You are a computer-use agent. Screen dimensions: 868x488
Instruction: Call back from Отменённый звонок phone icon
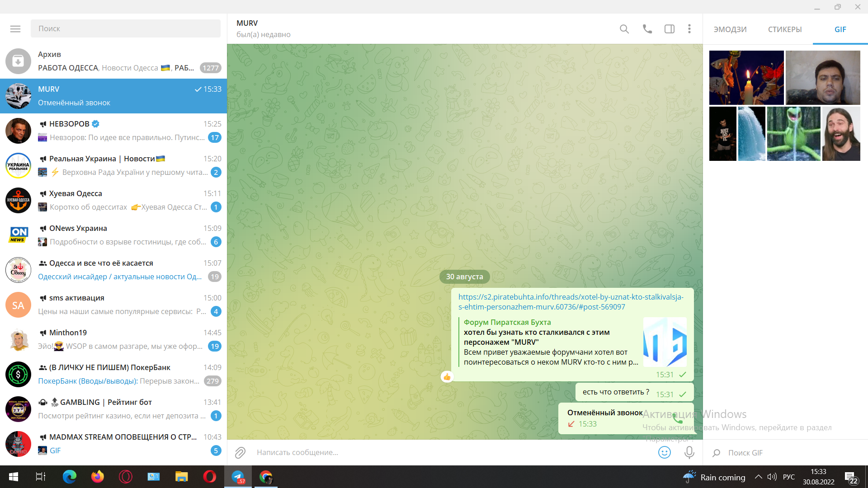point(678,418)
